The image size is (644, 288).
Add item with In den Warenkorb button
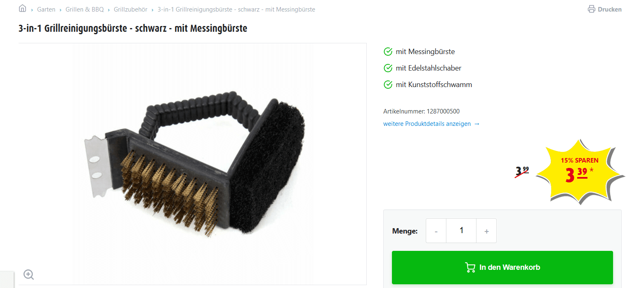pyautogui.click(x=502, y=267)
